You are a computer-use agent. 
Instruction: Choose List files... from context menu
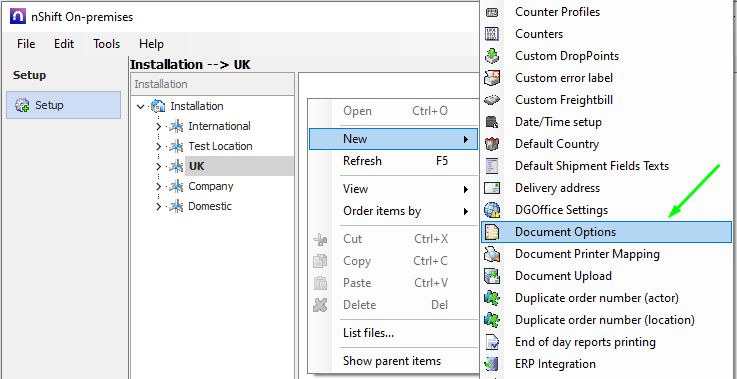pos(393,333)
